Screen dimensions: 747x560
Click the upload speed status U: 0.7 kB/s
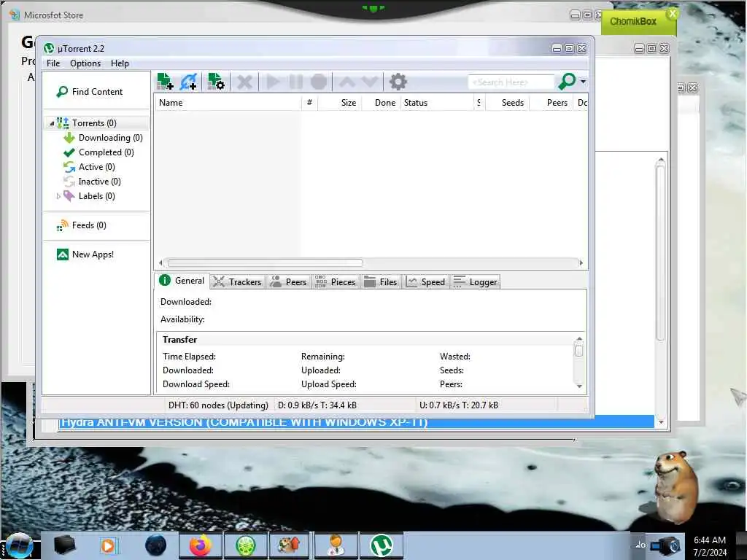(x=459, y=405)
